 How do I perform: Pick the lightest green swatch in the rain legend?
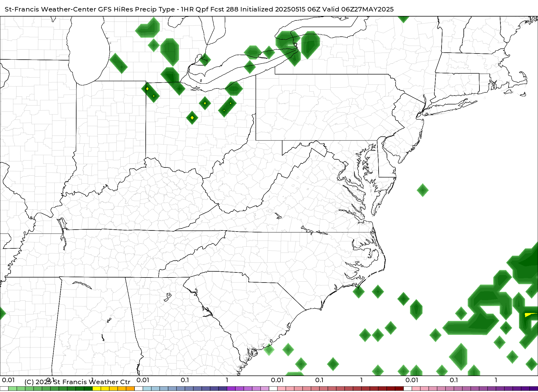click(13, 389)
